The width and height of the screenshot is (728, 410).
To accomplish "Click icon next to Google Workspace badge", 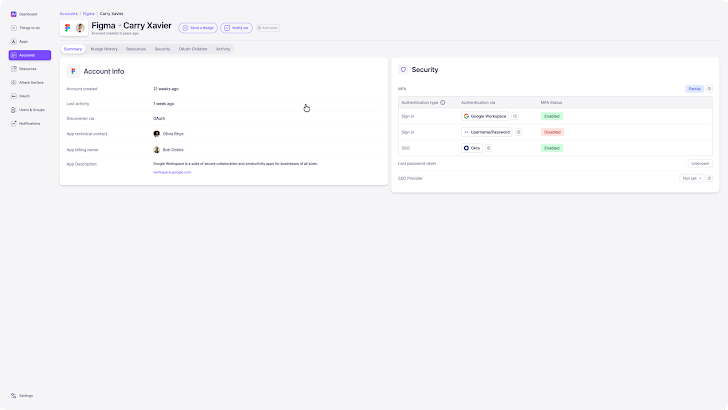I will pyautogui.click(x=515, y=116).
